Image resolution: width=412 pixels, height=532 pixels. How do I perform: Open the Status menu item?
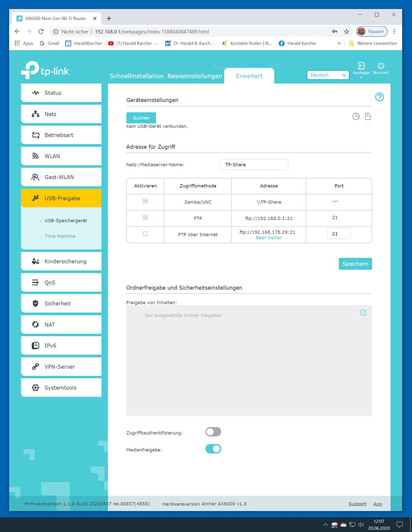[61, 93]
